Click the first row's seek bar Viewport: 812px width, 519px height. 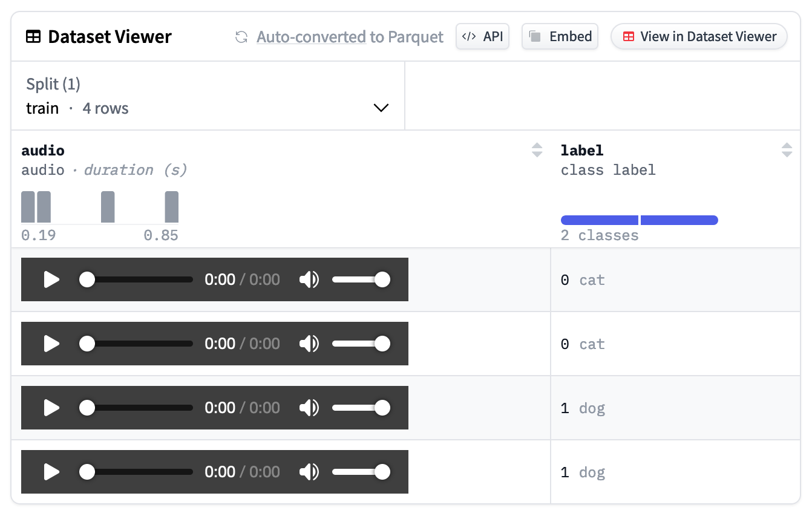pyautogui.click(x=139, y=279)
